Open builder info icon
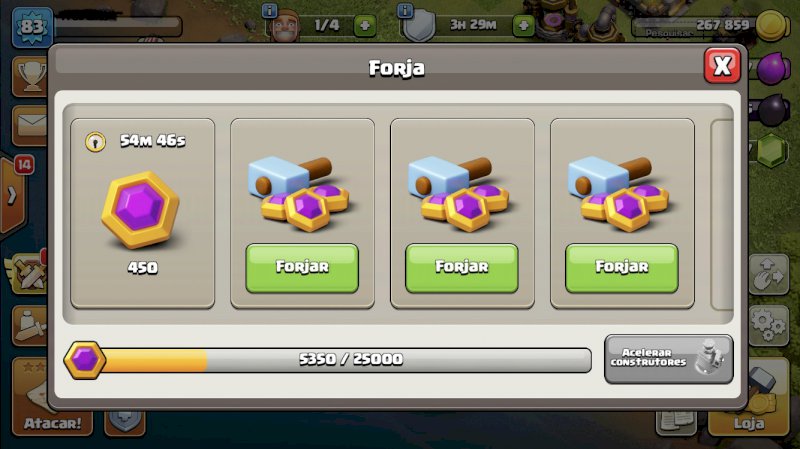800x449 pixels. tap(269, 10)
